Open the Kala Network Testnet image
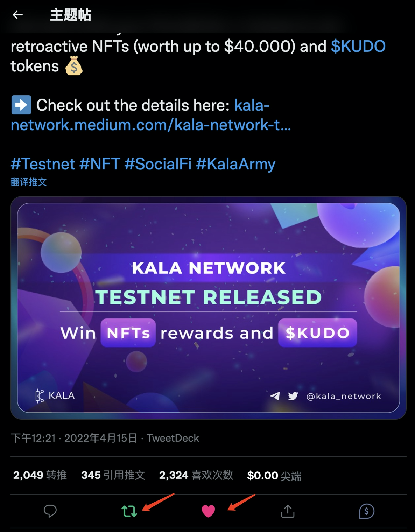Image resolution: width=415 pixels, height=532 pixels. pos(208,308)
